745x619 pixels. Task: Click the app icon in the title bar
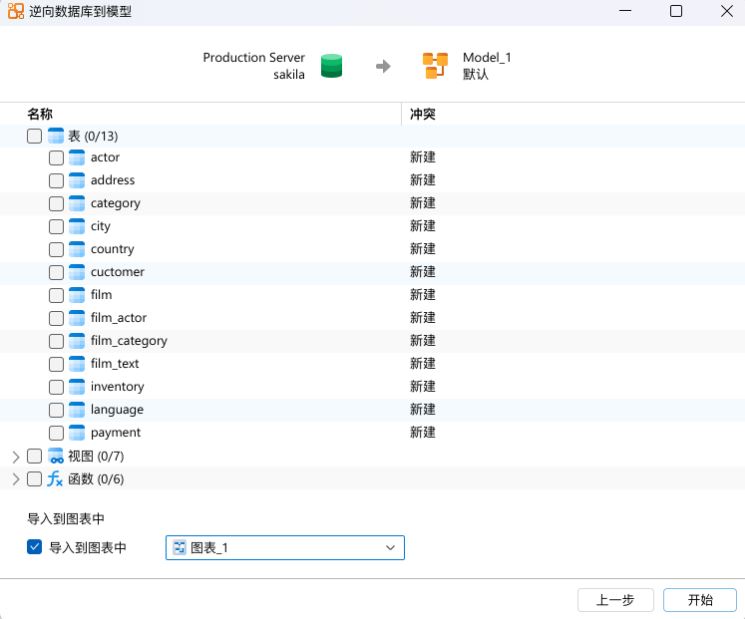click(x=16, y=11)
